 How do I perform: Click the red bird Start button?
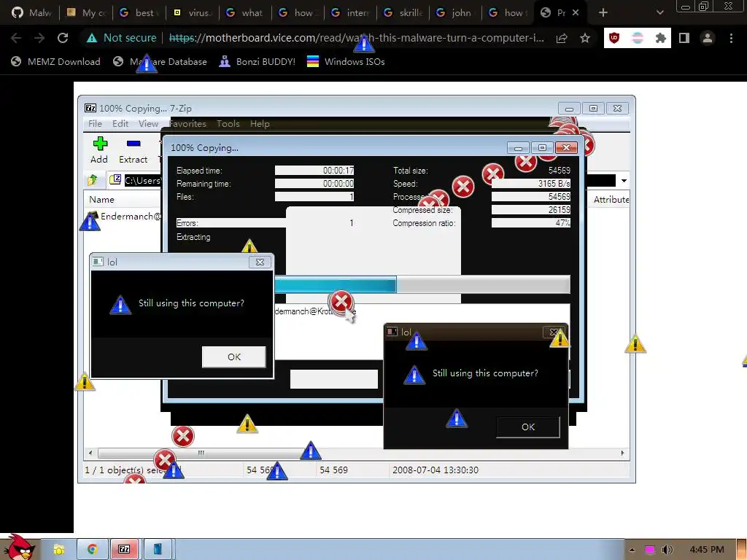(x=18, y=547)
